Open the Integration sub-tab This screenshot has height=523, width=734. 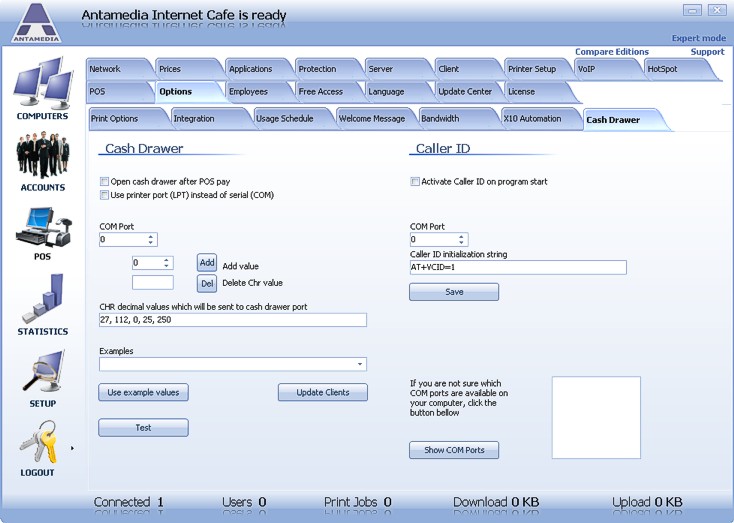pyautogui.click(x=209, y=119)
